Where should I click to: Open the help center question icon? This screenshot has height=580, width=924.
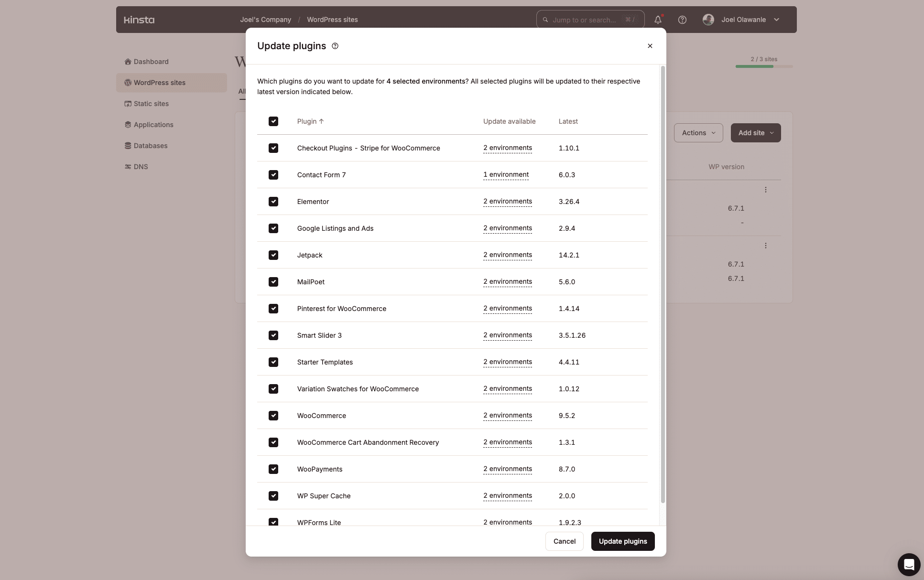point(682,20)
